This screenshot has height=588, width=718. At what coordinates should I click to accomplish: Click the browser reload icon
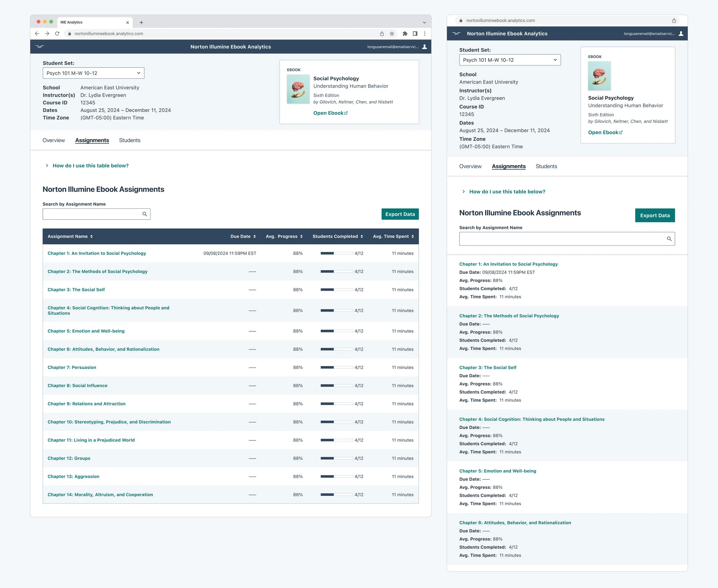[57, 34]
